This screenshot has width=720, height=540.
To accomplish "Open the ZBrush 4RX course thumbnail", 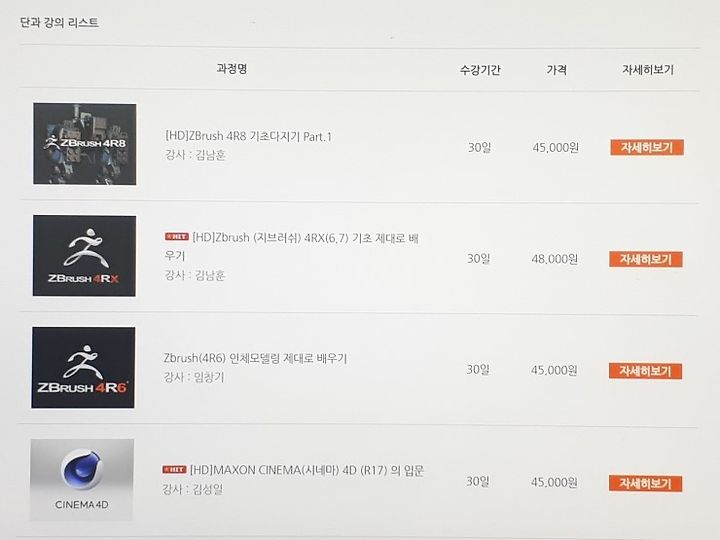I will click(x=84, y=256).
